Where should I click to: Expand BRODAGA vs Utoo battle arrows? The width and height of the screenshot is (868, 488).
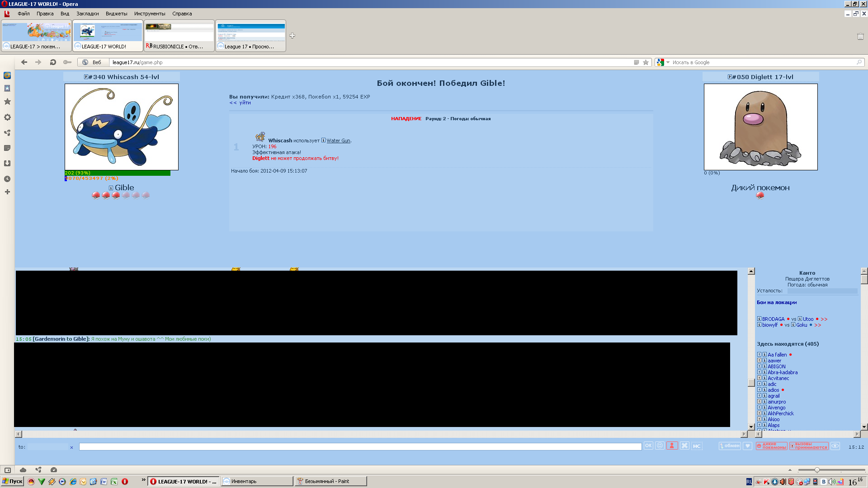coord(824,319)
